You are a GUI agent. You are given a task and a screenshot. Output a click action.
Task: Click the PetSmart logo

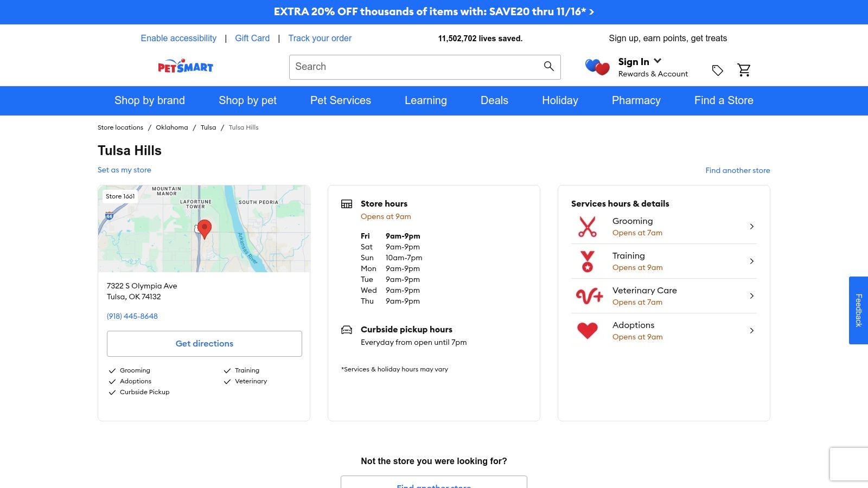coord(185,67)
